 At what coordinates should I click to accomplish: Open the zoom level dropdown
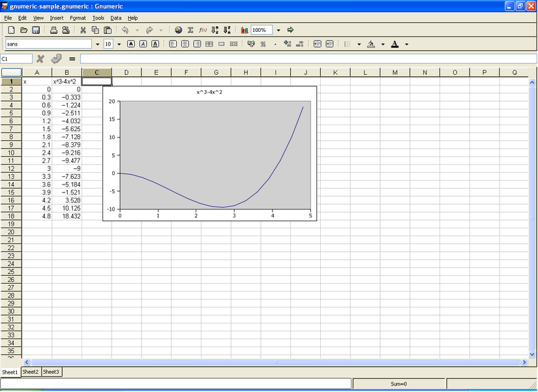pos(278,29)
